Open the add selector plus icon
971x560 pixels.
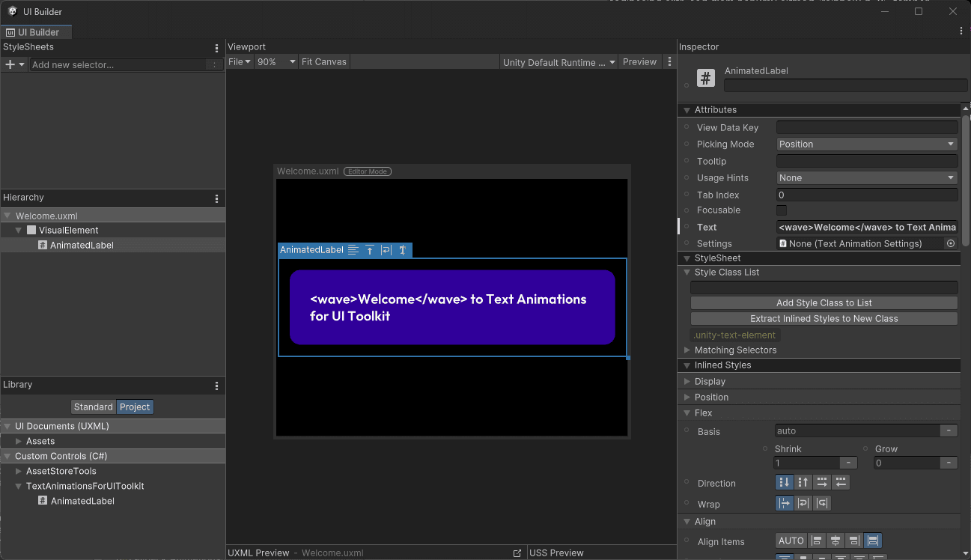click(x=8, y=64)
